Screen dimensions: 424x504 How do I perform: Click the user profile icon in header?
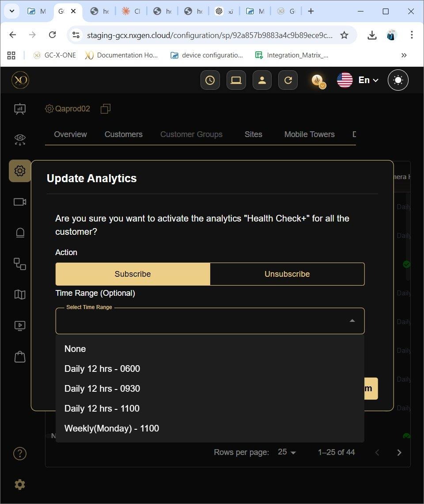[x=262, y=80]
